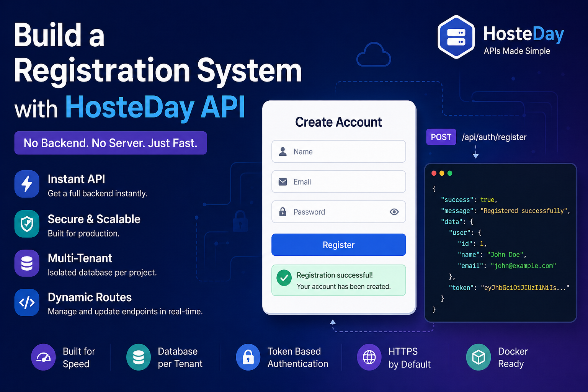
Task: Click the HosteDay brand name
Action: pos(524,34)
